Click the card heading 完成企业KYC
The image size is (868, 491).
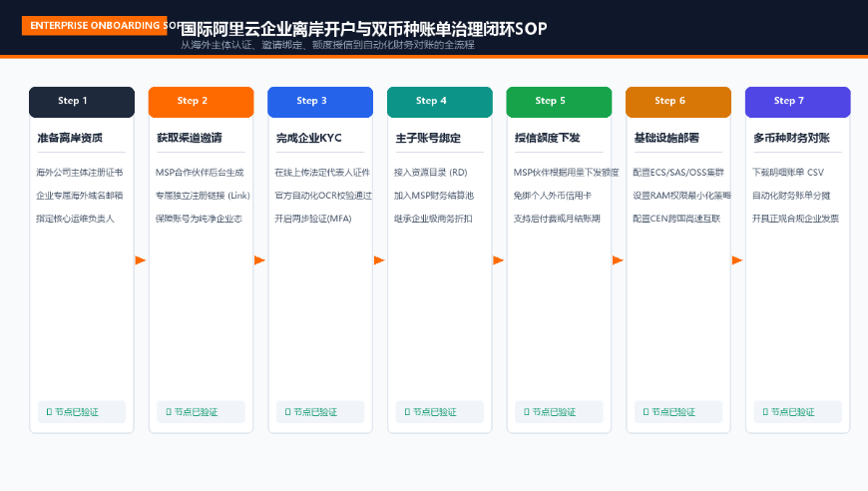tap(309, 138)
